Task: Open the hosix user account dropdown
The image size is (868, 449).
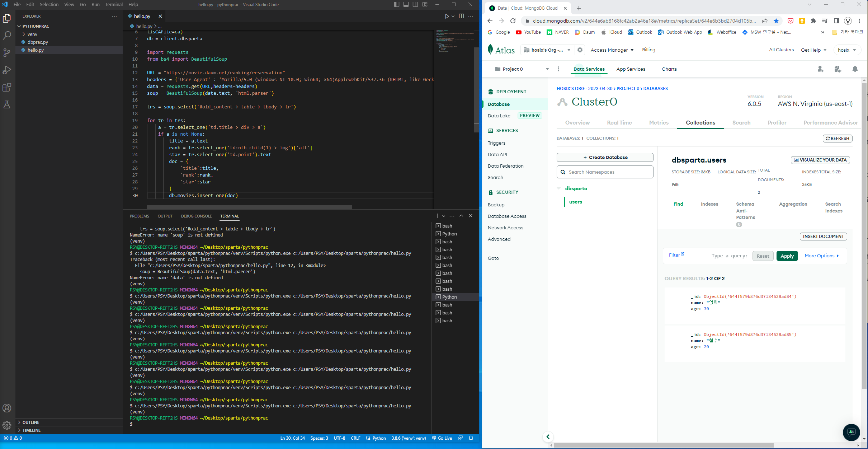Action: click(846, 50)
